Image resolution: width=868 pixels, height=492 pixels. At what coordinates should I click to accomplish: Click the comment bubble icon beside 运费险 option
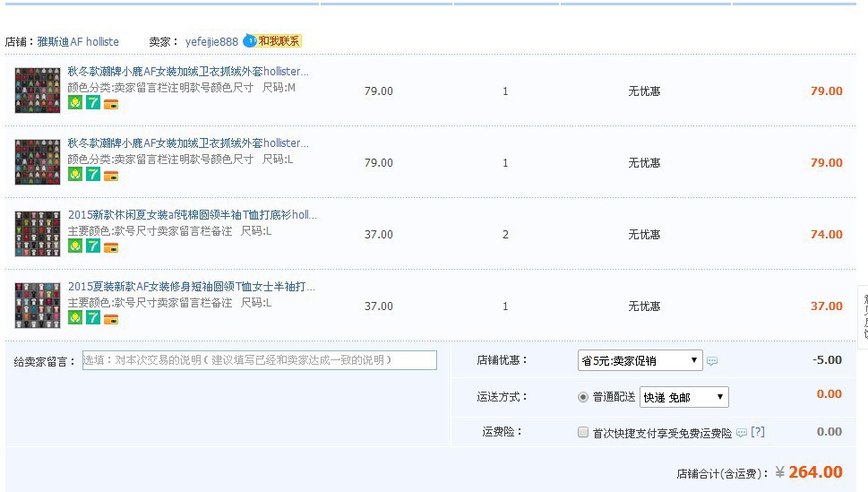pyautogui.click(x=742, y=433)
